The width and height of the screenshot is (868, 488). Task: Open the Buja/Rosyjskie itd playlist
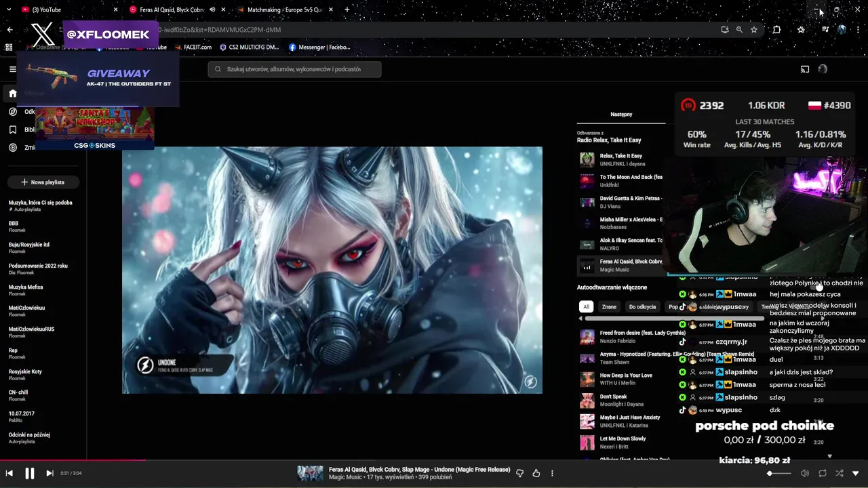point(29,248)
